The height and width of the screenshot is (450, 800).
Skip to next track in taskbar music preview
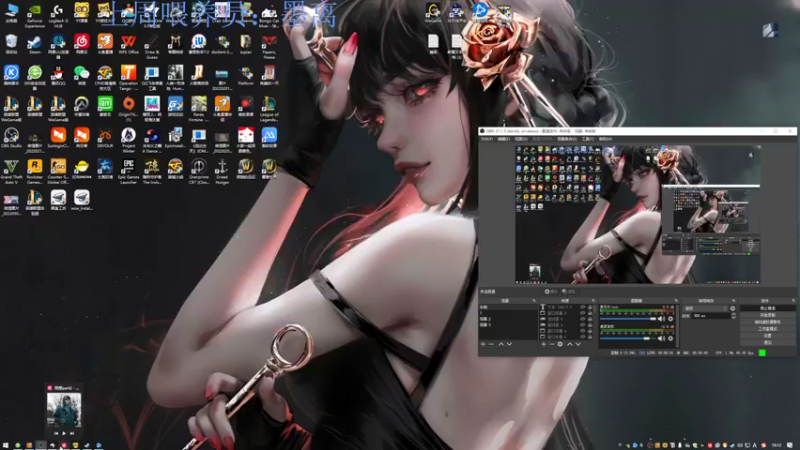click(x=72, y=433)
